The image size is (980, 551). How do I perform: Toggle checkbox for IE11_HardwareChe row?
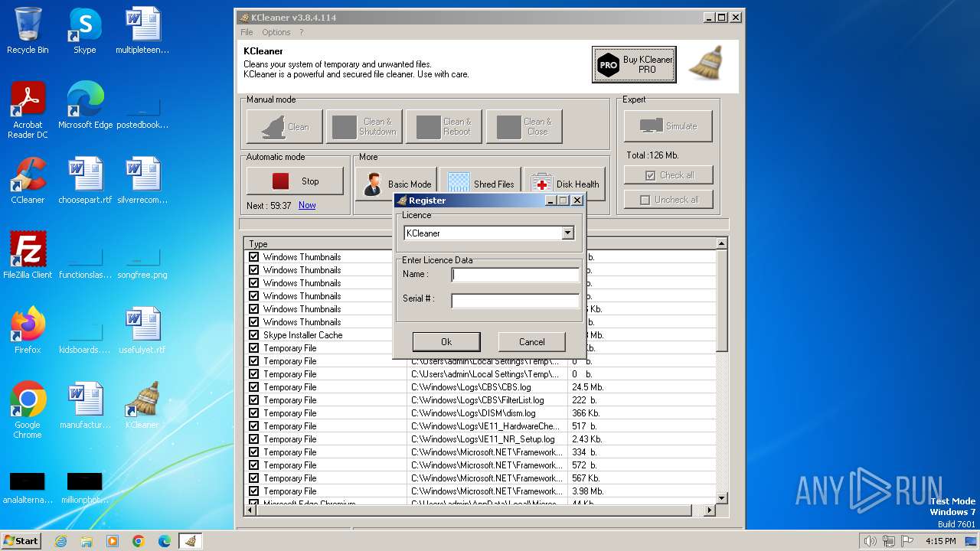tap(253, 426)
